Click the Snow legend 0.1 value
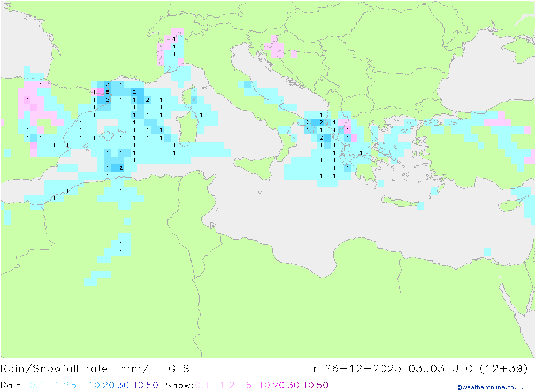The width and height of the screenshot is (535, 392). click(x=202, y=385)
